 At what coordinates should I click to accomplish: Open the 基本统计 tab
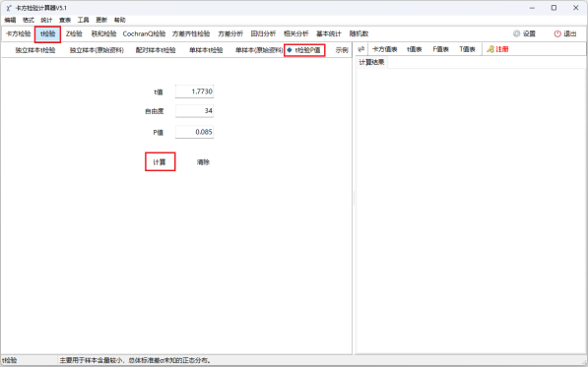(329, 33)
